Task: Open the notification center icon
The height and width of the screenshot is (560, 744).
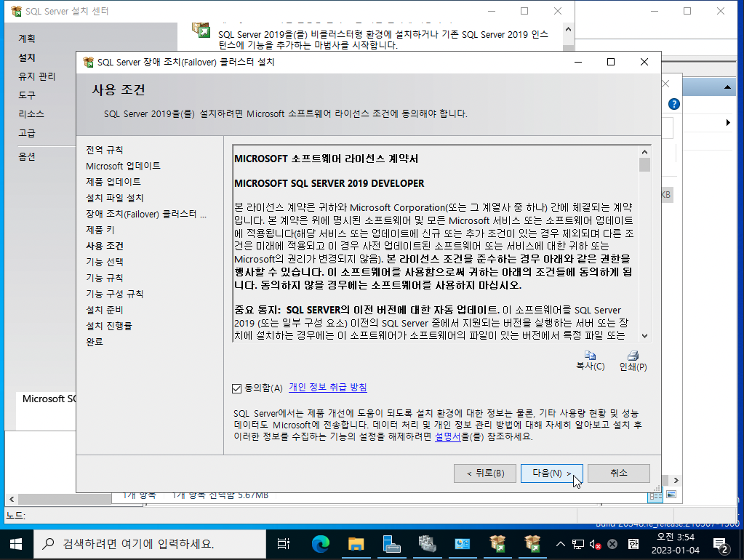Action: (x=721, y=545)
